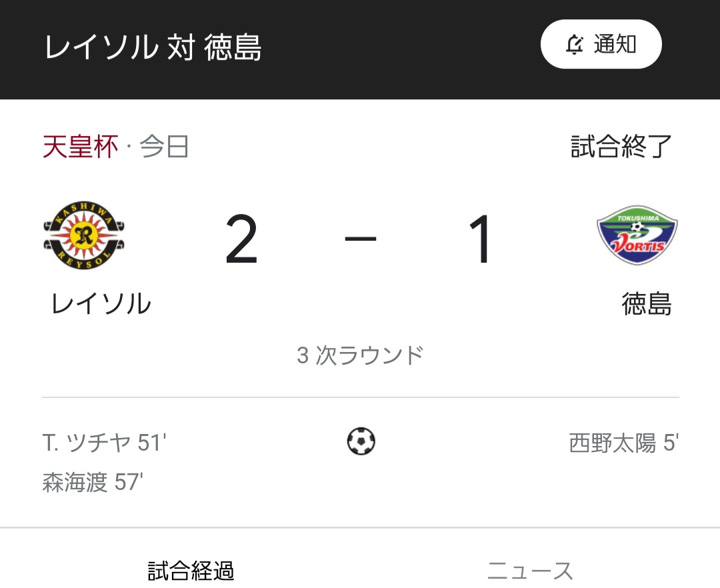Click the レイソル 対 徳島 header title
This screenshot has height=588, width=720.
pos(153,47)
